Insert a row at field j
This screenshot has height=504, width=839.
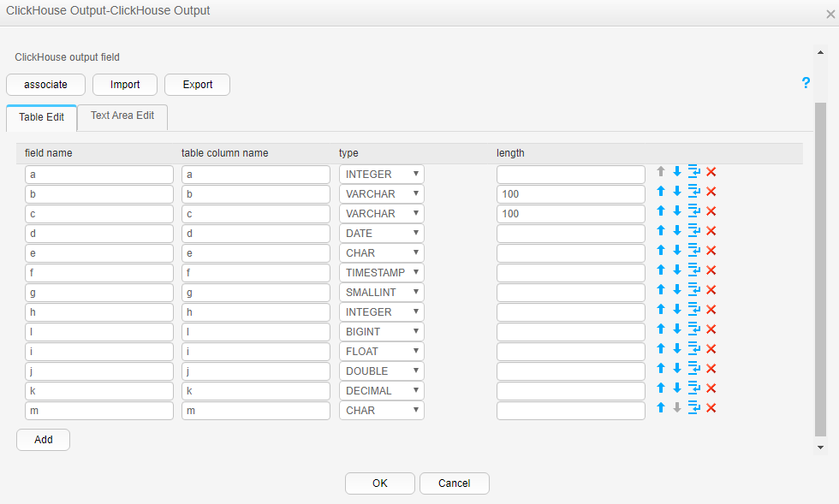[x=694, y=368]
